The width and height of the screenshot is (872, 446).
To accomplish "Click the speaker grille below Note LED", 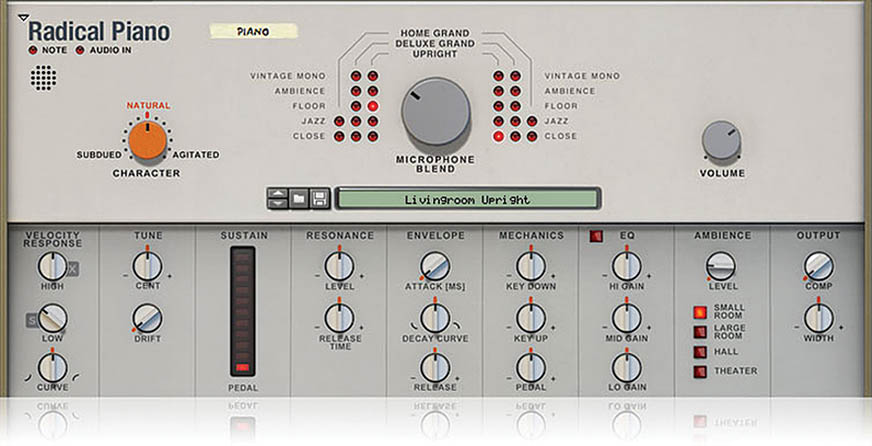I will (x=43, y=78).
